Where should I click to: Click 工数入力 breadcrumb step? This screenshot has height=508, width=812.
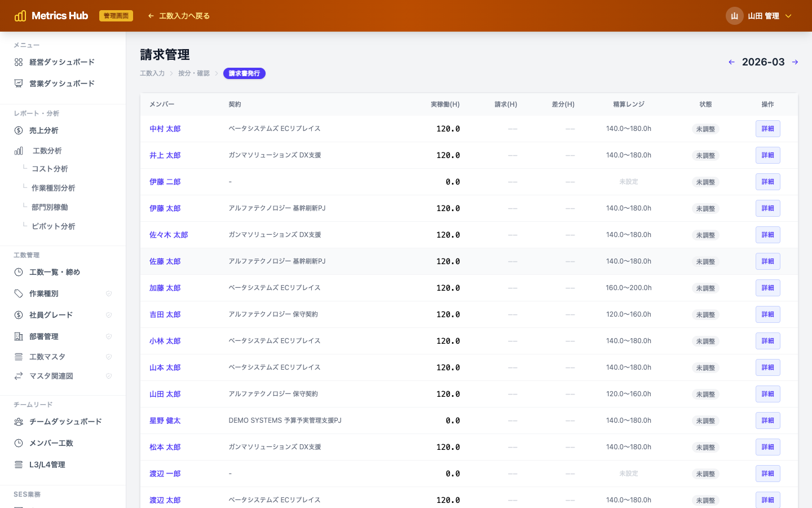(152, 73)
